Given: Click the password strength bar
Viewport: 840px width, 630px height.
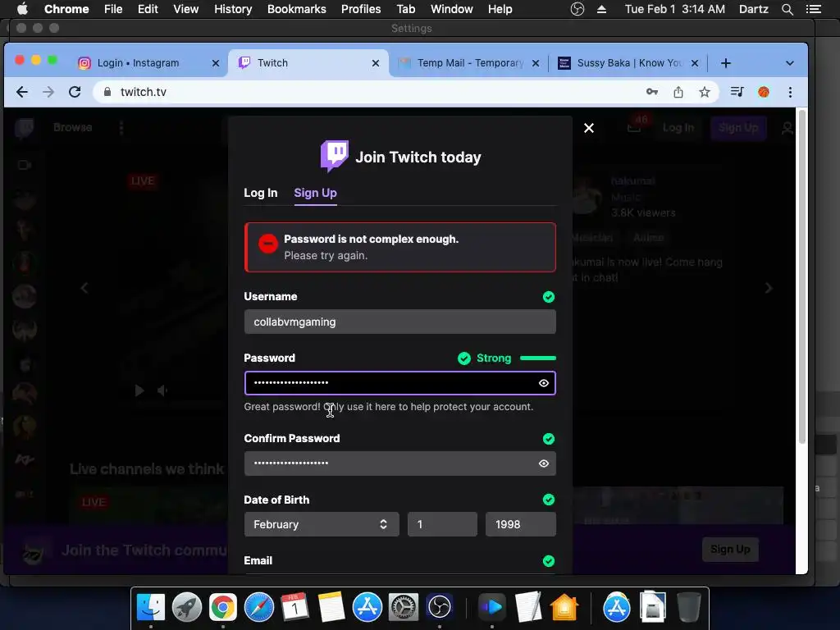Looking at the screenshot, I should (538, 358).
